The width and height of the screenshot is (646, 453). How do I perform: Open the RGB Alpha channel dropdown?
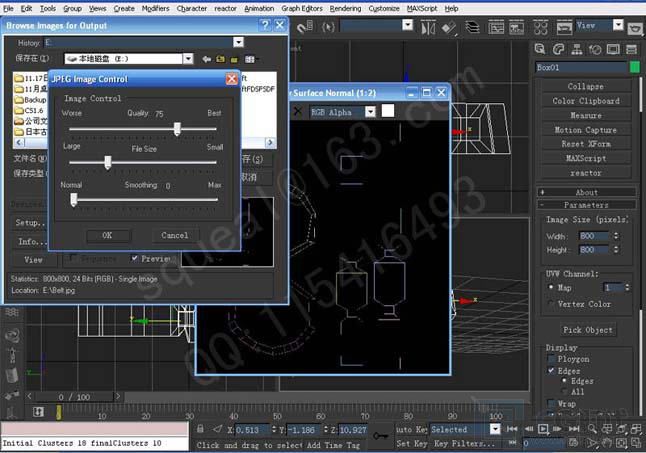370,112
